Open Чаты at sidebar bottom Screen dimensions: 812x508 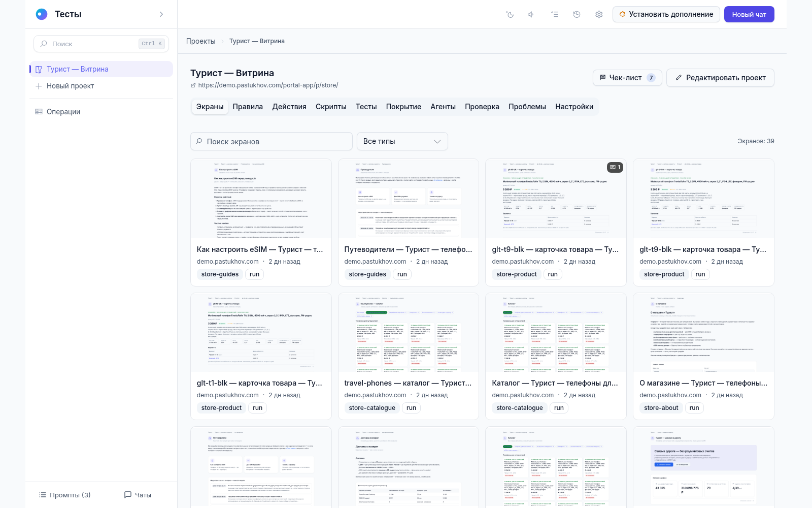click(x=138, y=495)
